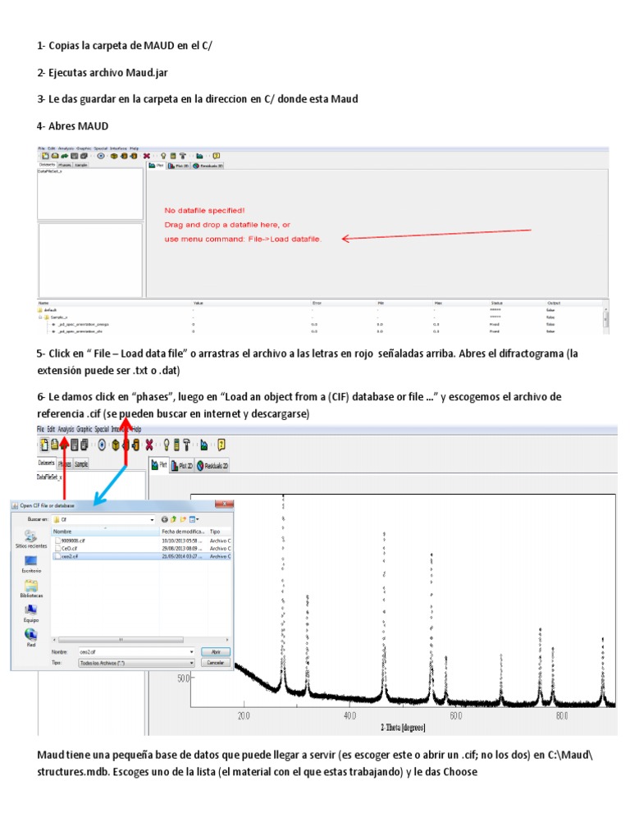
Task: Click the Abrir button
Action: [216, 652]
